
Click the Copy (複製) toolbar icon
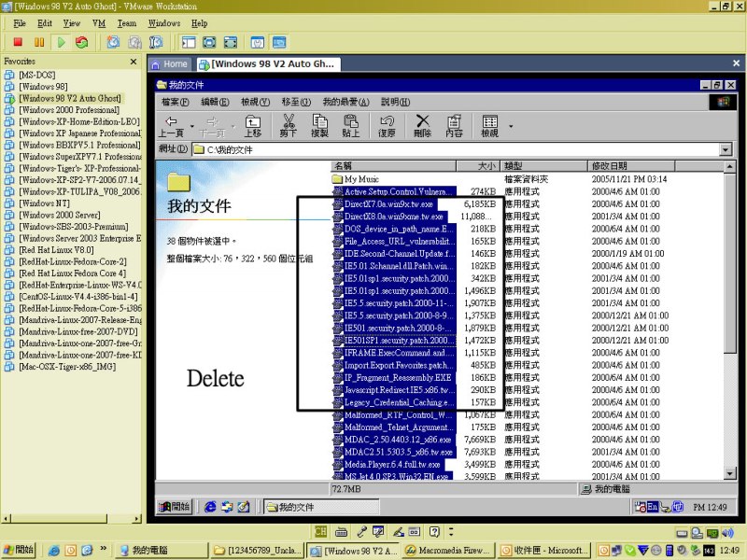click(319, 126)
